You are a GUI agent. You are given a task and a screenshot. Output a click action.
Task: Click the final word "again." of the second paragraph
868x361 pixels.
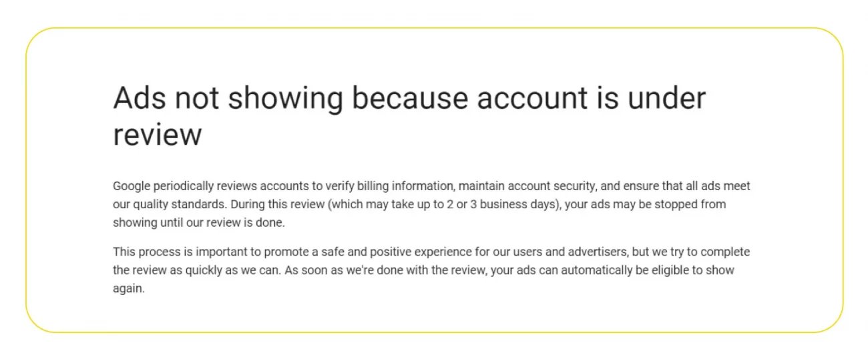point(129,289)
